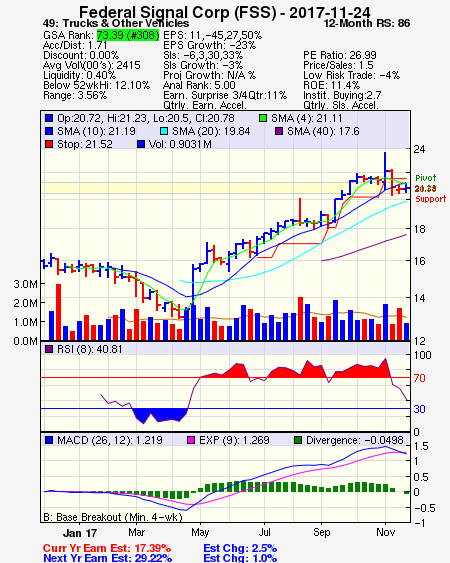
Task: Click the Qtrly. Sls. Accel. text
Action: pyautogui.click(x=341, y=105)
